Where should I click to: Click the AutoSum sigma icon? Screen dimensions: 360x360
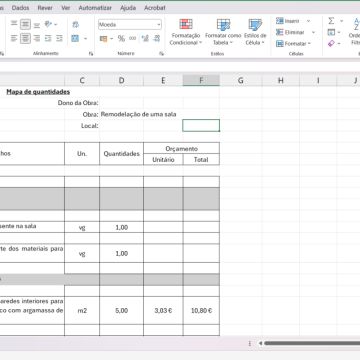coord(331,21)
